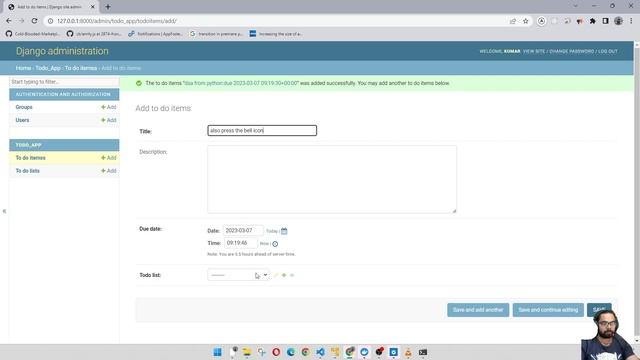Click the Add plus link for To do itemss
Viewport: 640px width, 360px height.
click(x=109, y=158)
